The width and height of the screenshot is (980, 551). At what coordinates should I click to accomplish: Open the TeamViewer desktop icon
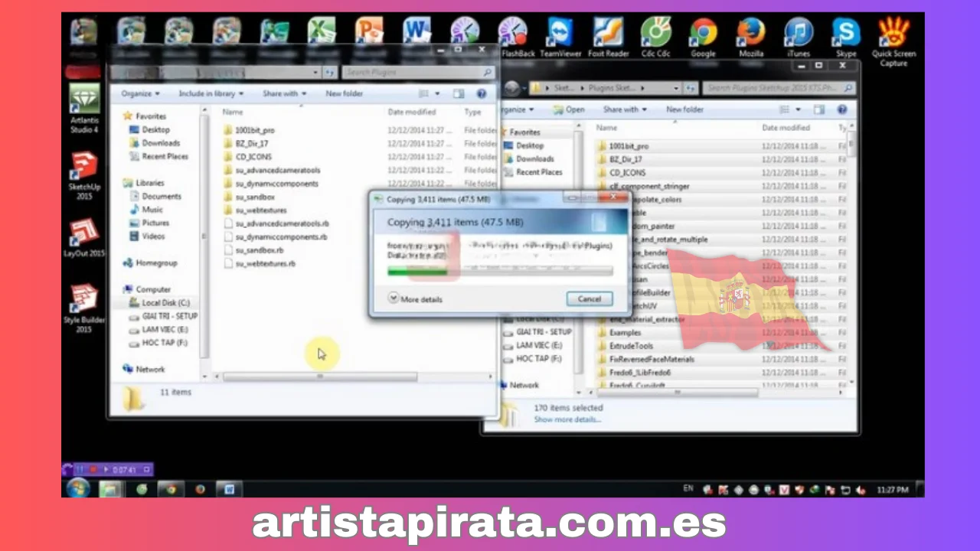pos(560,37)
